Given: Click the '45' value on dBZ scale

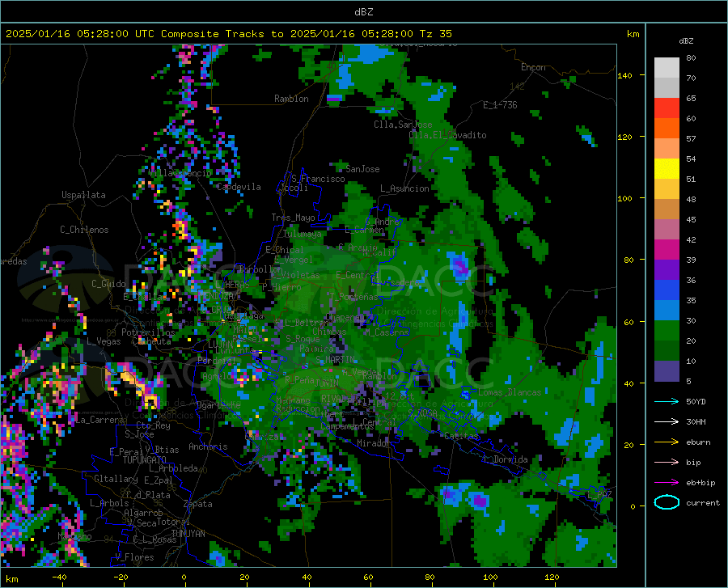Looking at the screenshot, I should tap(691, 219).
